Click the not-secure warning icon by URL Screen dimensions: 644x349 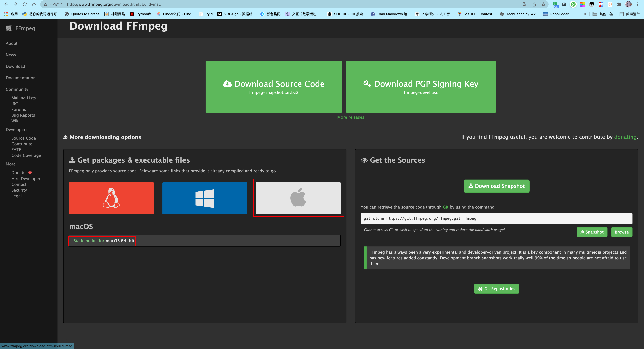coord(45,4)
